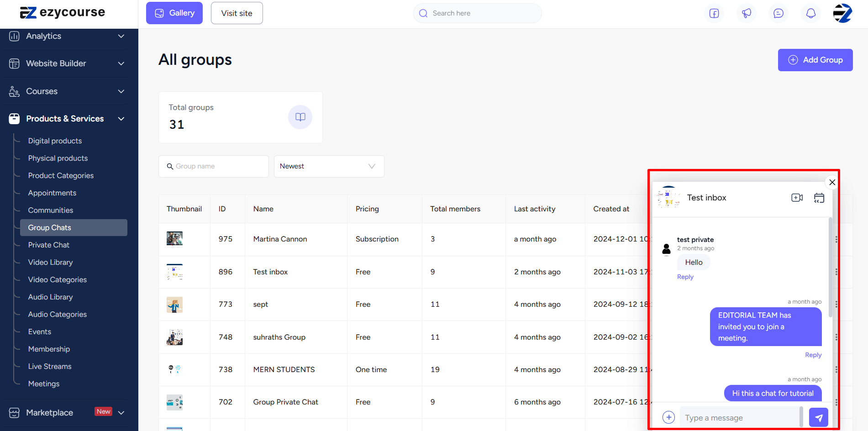Screen dimensions: 868x431
Task: Open row options for Test inbox group
Action: (x=836, y=272)
